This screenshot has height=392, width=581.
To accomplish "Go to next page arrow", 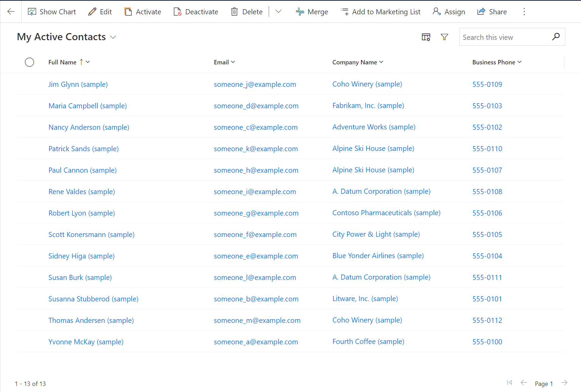I will pyautogui.click(x=564, y=382).
